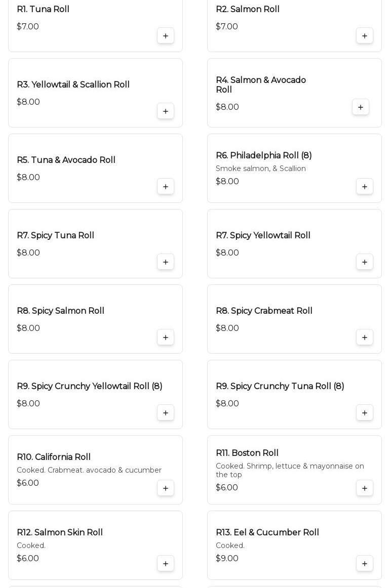Add R7. Spicy Tuna Roll to cart

pos(166,262)
